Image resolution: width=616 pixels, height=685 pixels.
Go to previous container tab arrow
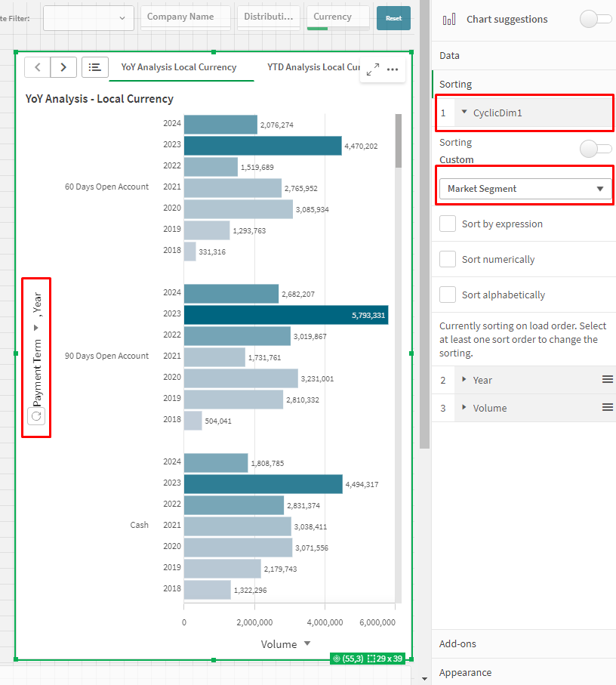click(x=38, y=67)
